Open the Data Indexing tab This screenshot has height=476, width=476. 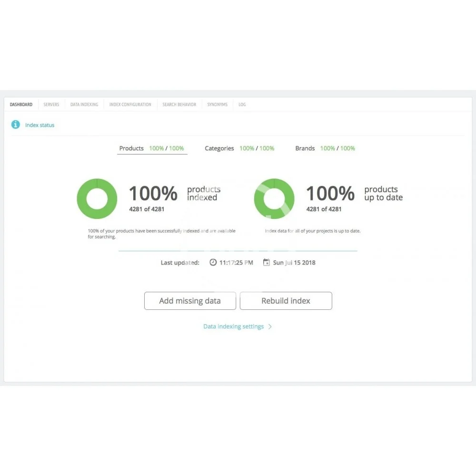[84, 105]
